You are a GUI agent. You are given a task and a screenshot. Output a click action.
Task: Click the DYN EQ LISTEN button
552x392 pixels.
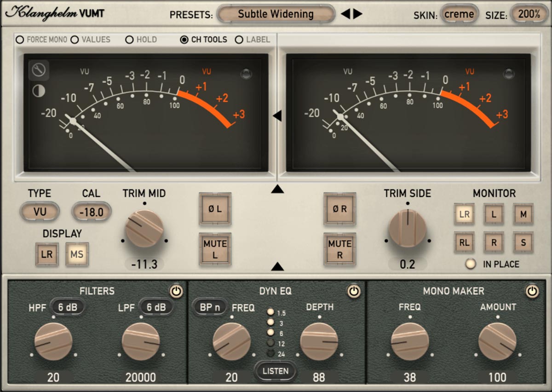pos(276,371)
